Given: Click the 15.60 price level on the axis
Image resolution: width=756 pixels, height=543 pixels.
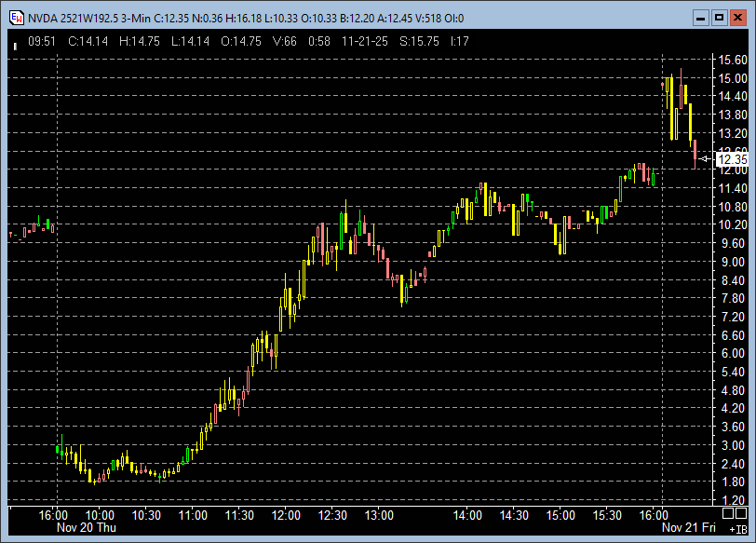Looking at the screenshot, I should pos(732,60).
